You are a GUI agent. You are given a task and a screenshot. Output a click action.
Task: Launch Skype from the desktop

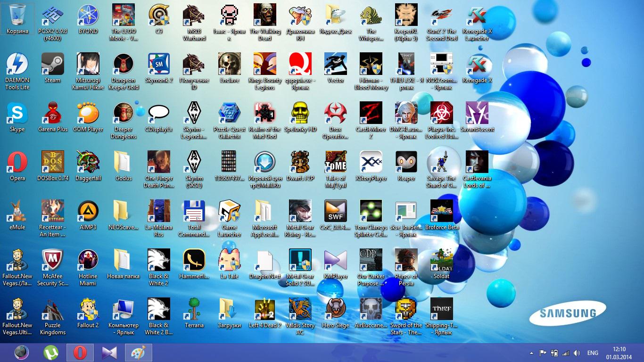pyautogui.click(x=17, y=114)
